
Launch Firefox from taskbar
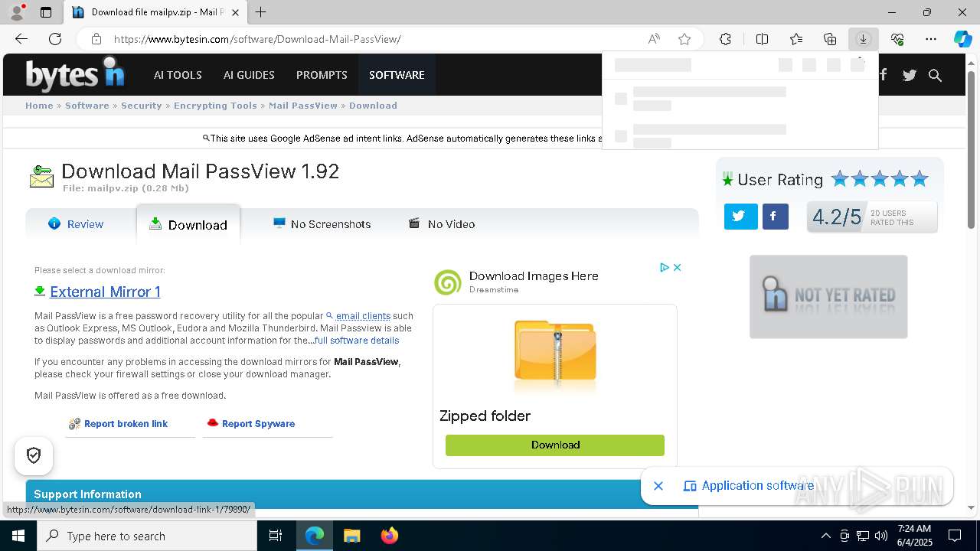pos(389,536)
